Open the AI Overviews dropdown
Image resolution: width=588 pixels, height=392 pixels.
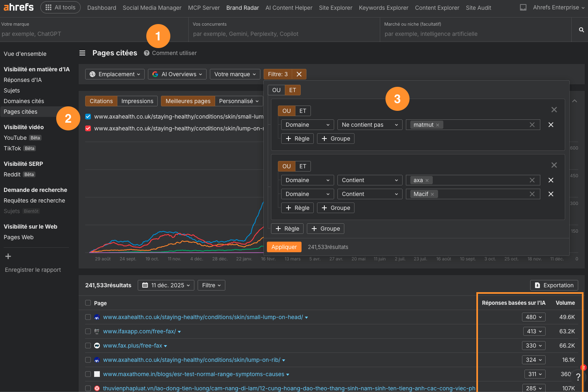tap(177, 74)
